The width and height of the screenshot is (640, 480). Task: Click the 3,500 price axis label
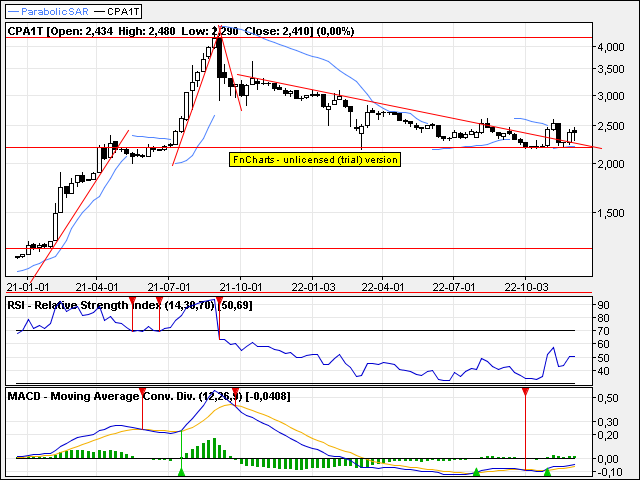(x=611, y=69)
